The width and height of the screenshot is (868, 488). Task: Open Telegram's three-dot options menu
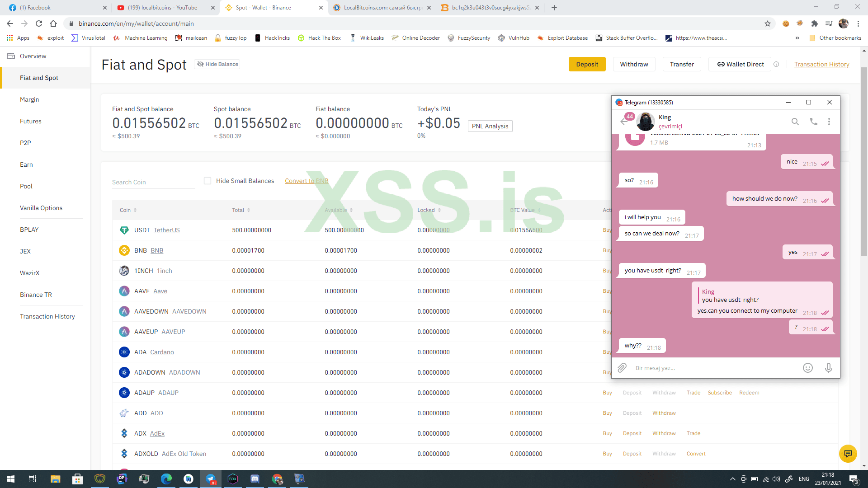coord(829,122)
